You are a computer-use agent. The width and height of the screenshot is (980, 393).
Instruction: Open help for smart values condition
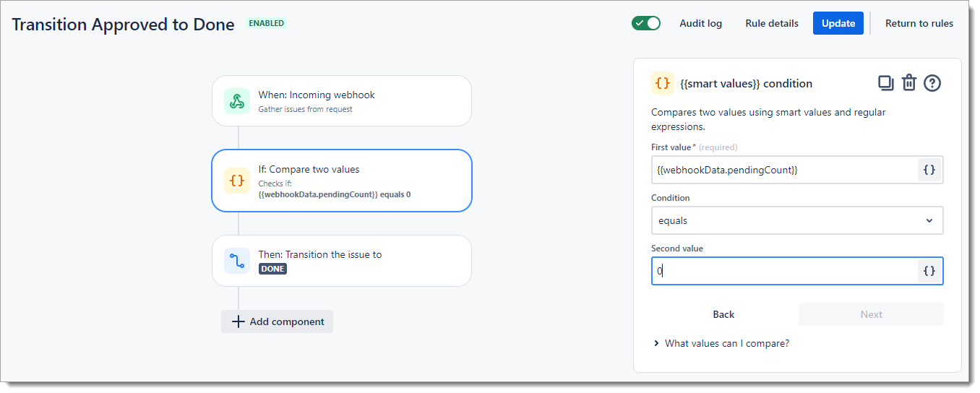click(932, 83)
